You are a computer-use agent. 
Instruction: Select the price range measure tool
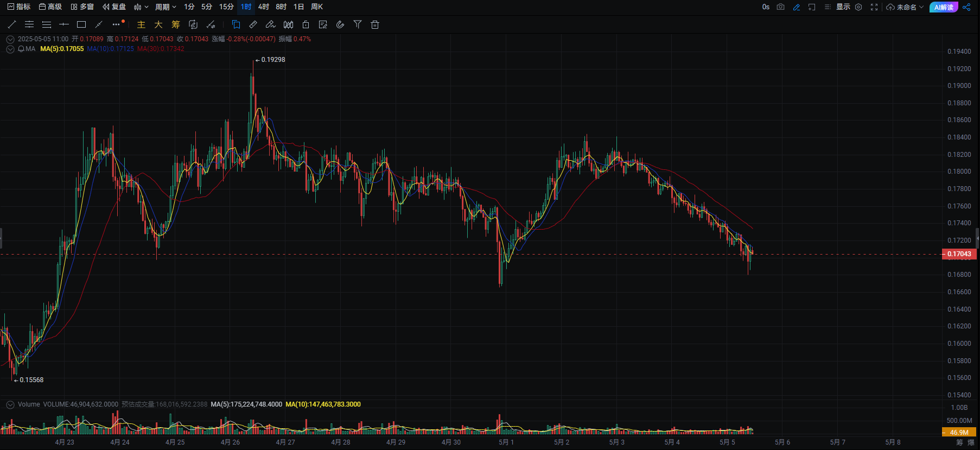(x=99, y=24)
